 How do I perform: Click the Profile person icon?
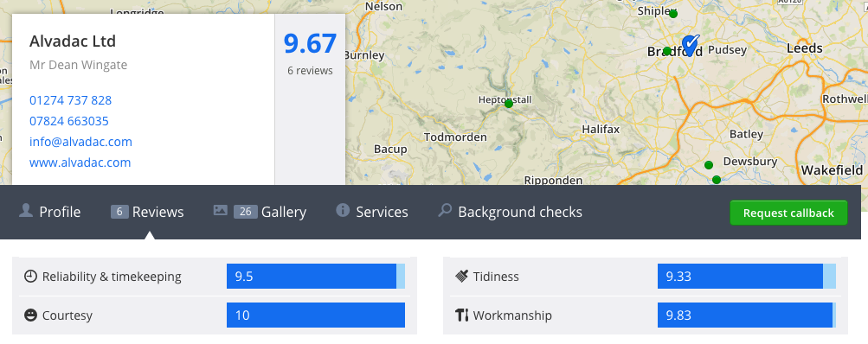tap(25, 211)
